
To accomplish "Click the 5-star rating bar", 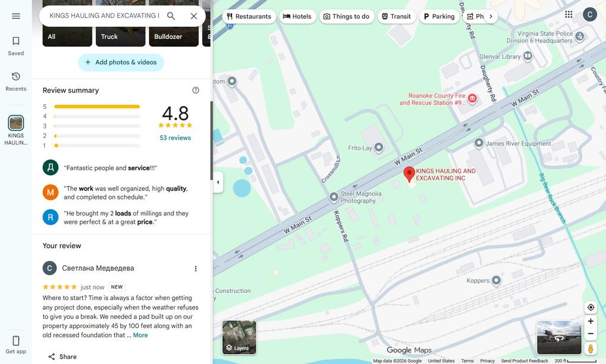I will pyautogui.click(x=96, y=107).
